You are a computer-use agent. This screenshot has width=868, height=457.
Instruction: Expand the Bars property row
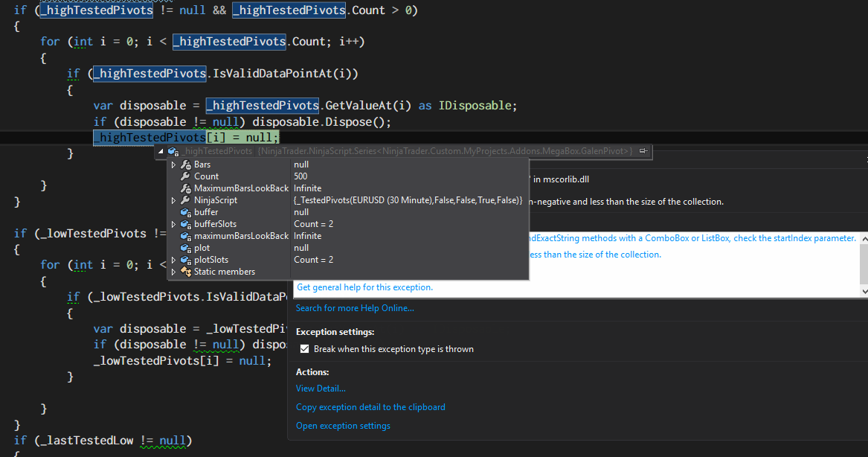pyautogui.click(x=174, y=164)
